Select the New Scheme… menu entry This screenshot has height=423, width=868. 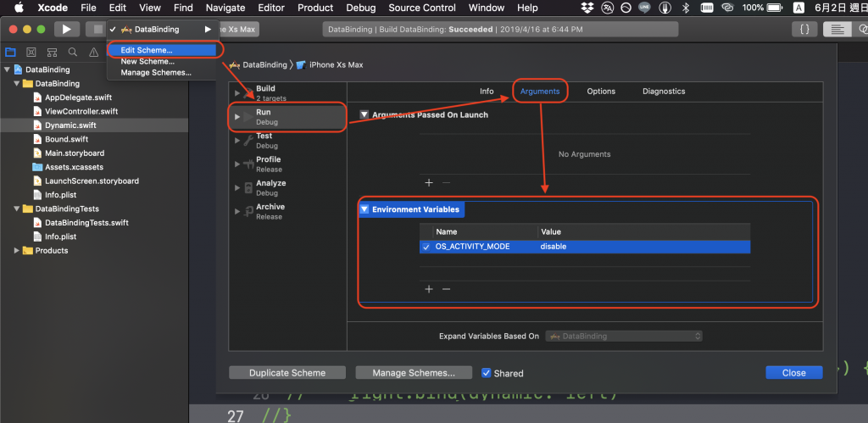click(x=161, y=61)
